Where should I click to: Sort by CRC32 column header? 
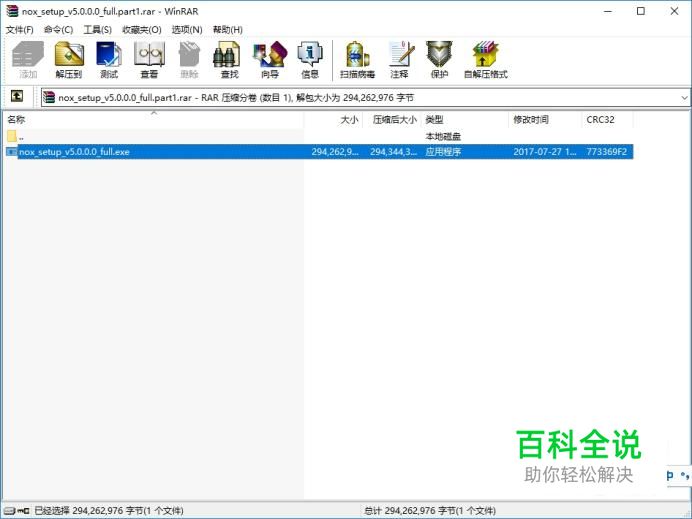607,120
